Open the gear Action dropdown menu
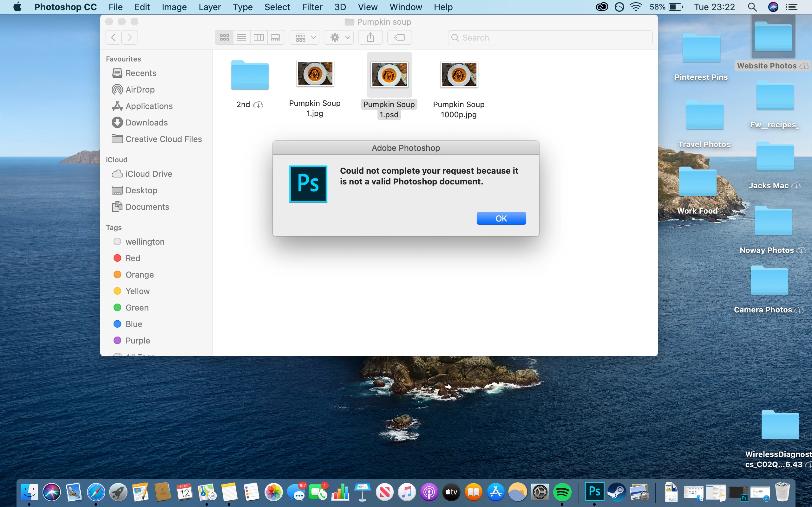The width and height of the screenshot is (812, 507). pos(339,37)
